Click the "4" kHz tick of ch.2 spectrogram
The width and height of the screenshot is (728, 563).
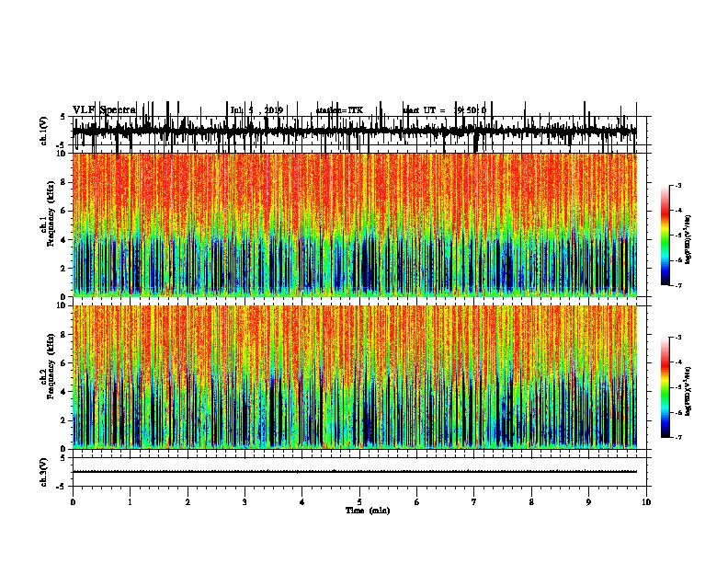(x=64, y=392)
